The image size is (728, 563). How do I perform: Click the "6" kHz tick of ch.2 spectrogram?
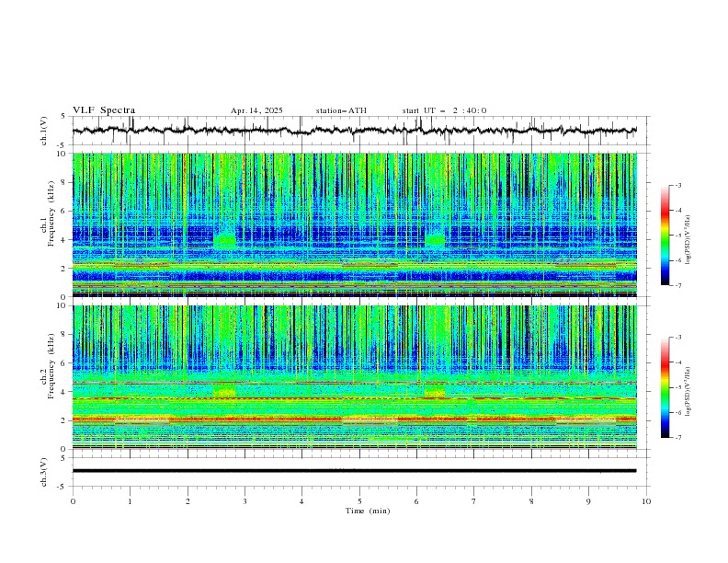click(65, 362)
